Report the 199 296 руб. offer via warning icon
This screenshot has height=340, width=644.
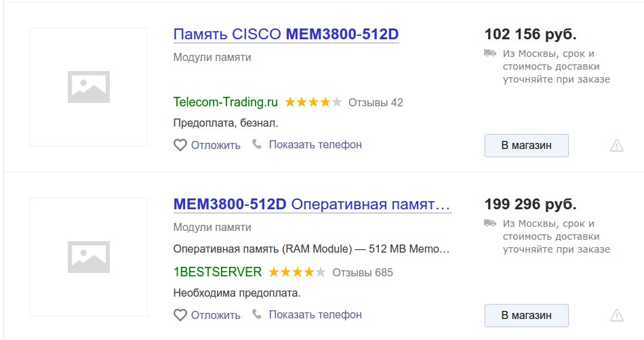tap(616, 316)
